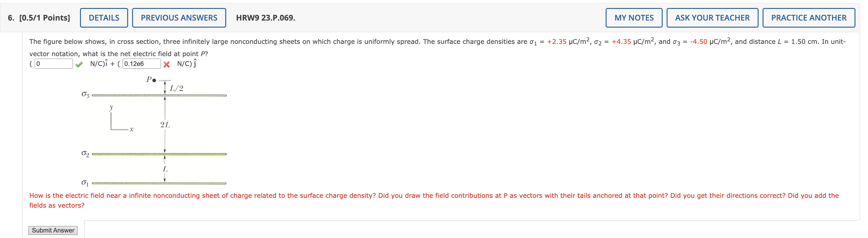
Task: Click ASK YOUR TEACHER
Action: click(713, 17)
